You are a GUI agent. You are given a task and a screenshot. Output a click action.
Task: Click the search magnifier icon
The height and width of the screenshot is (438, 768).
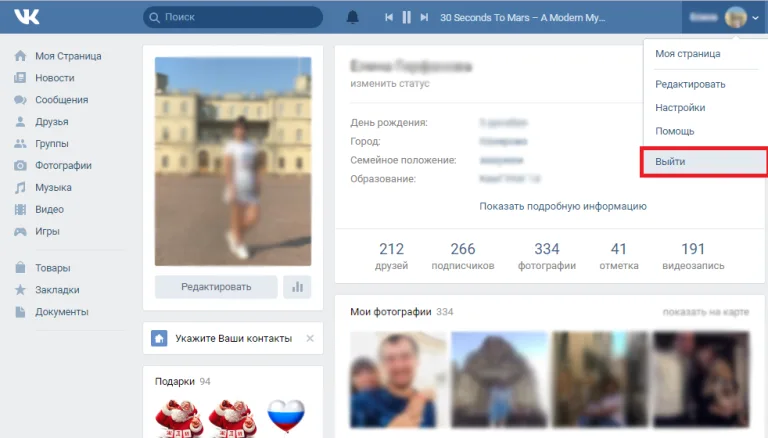click(154, 18)
